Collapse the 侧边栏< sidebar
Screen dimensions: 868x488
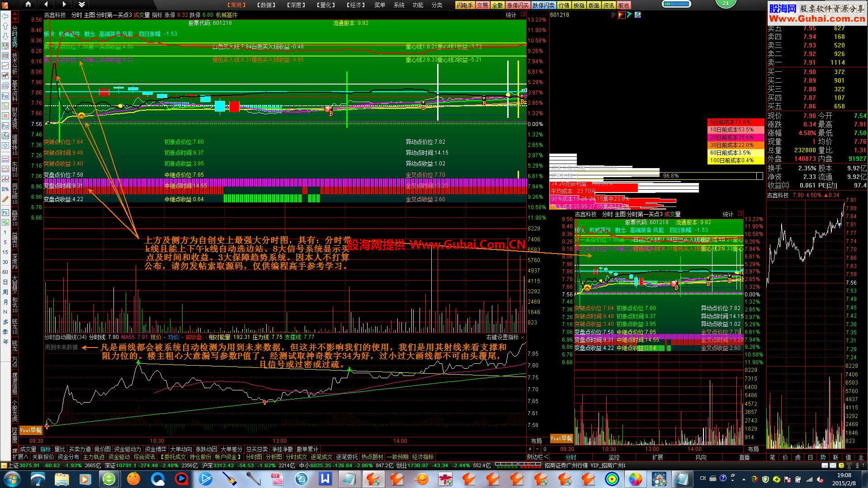coord(538,457)
